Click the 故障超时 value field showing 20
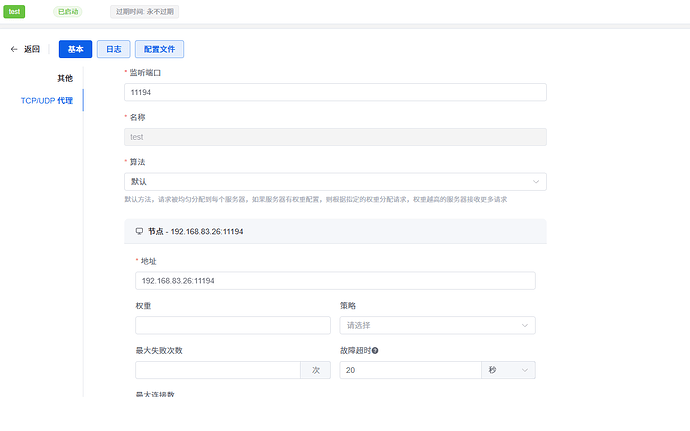This screenshot has width=690, height=431. 410,370
